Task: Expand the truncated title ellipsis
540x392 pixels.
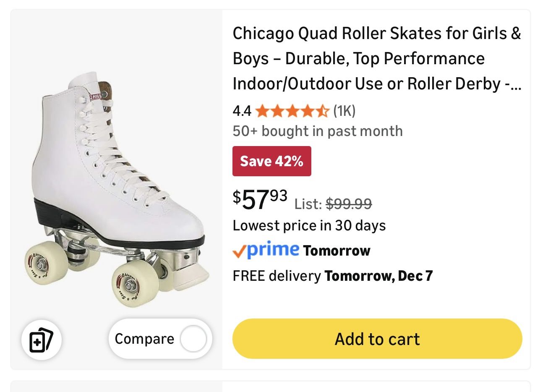Action: (517, 85)
